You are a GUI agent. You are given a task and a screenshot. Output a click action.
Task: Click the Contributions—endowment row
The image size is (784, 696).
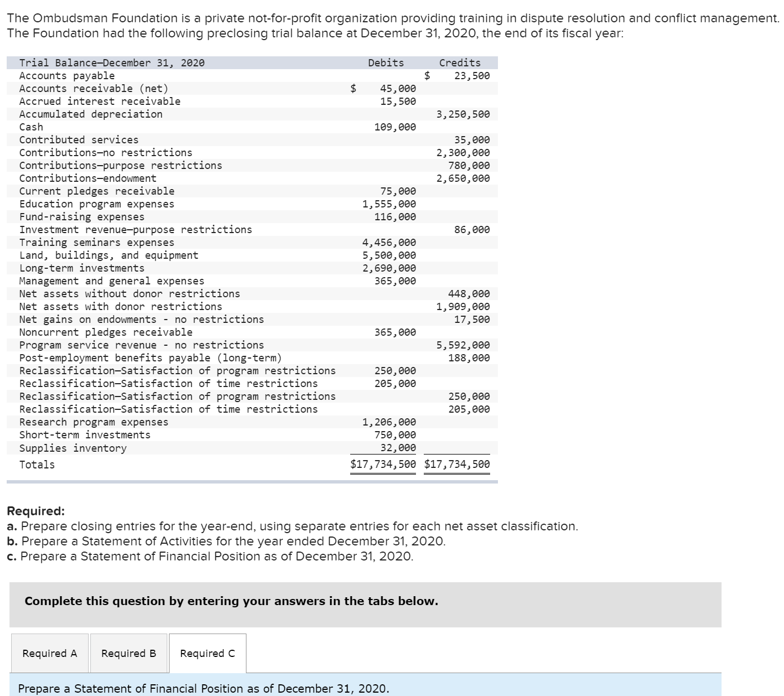tap(88, 178)
